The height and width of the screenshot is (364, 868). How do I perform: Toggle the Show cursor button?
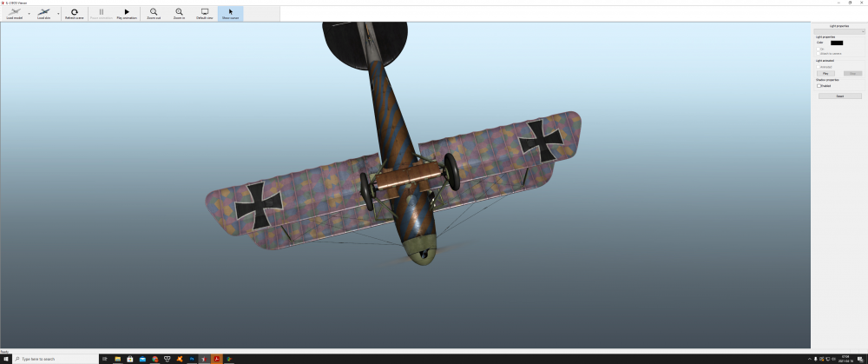coord(230,14)
